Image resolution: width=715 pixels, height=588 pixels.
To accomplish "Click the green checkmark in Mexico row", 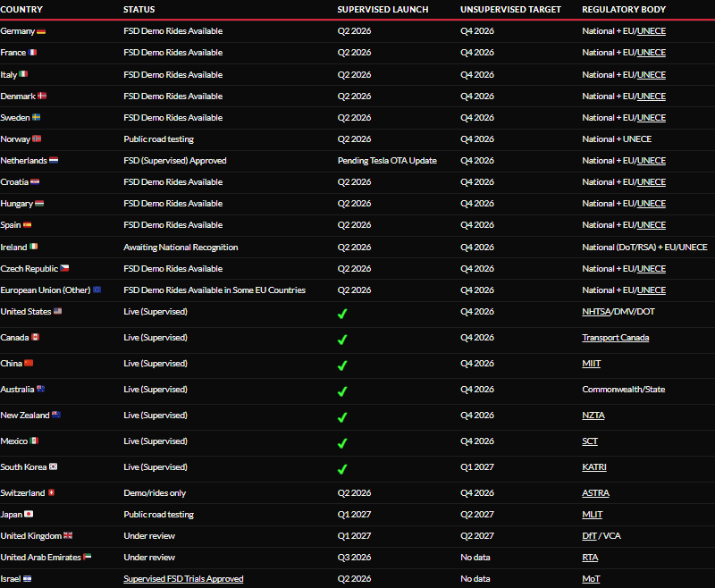I will tap(342, 443).
